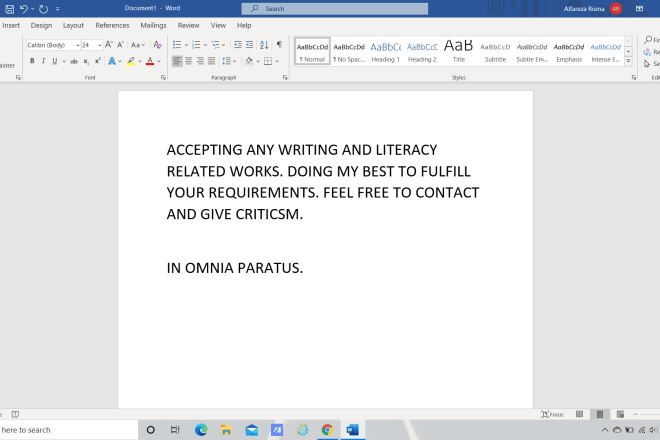Switch to the Layout tab

pyautogui.click(x=73, y=25)
